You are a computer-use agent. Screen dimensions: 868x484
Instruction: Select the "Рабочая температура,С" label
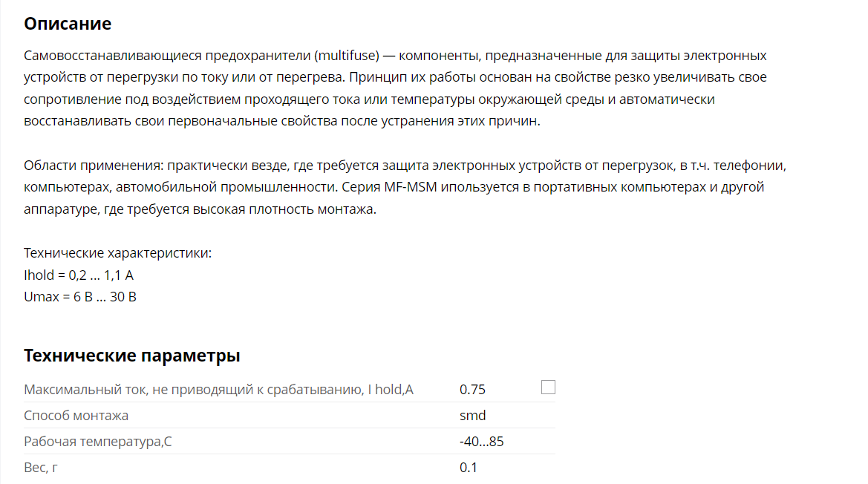pyautogui.click(x=97, y=442)
